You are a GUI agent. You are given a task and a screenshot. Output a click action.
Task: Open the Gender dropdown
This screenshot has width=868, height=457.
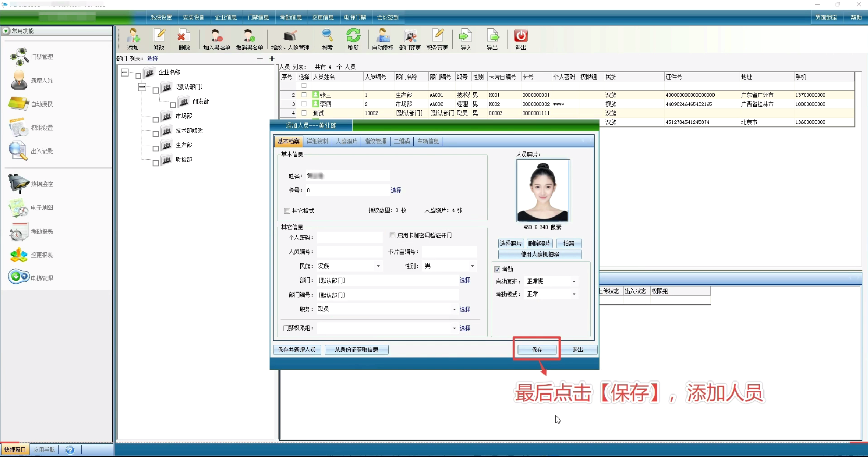[x=472, y=266]
